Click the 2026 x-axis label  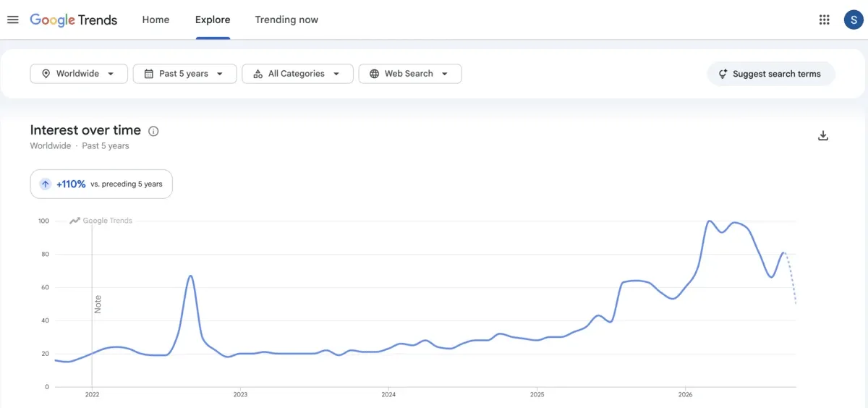685,395
